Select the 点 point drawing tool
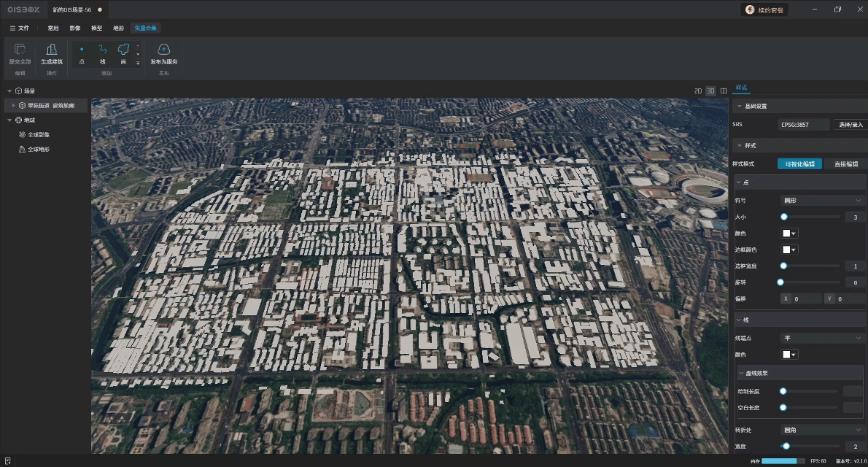 81,50
